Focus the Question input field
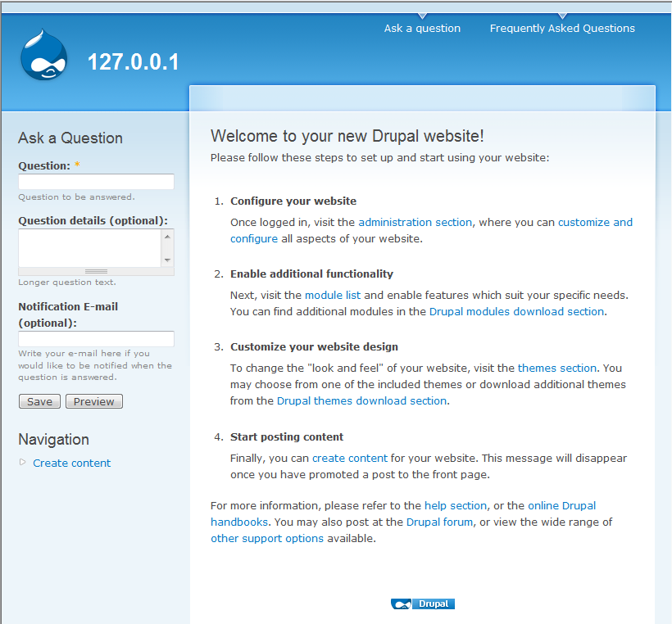 (96, 182)
